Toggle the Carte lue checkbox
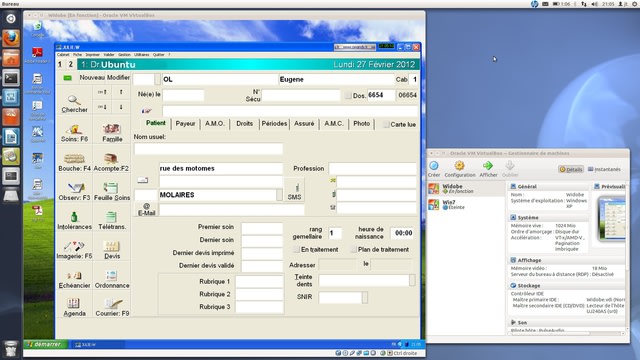This screenshot has width=640, height=360. 386,124
